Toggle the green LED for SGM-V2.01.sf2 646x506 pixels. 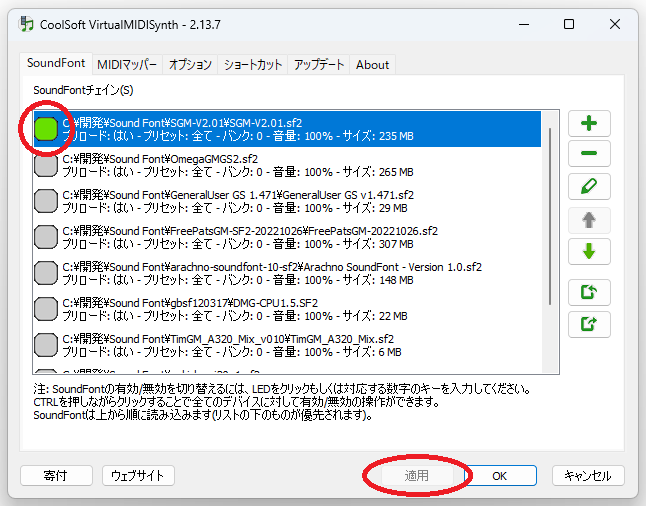click(46, 129)
